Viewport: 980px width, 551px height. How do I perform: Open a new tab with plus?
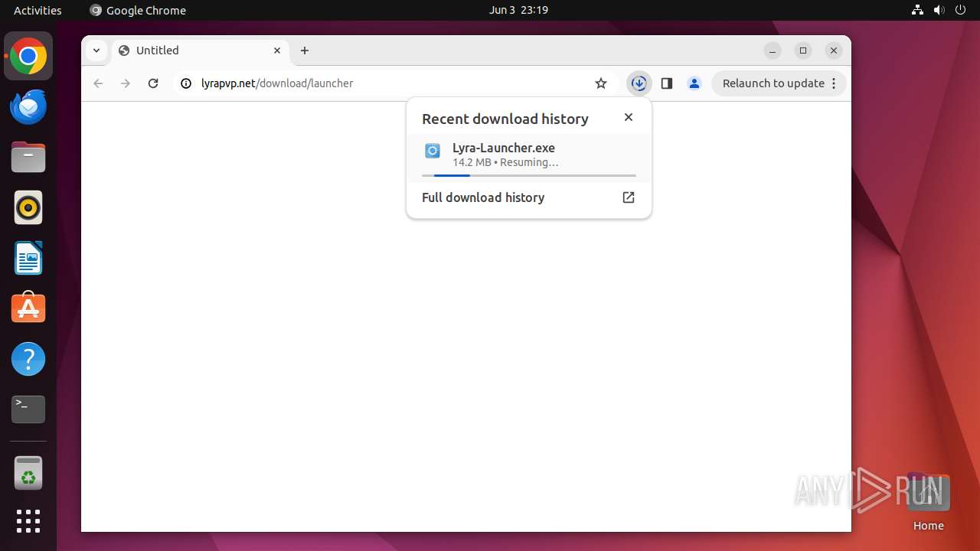pyautogui.click(x=305, y=51)
